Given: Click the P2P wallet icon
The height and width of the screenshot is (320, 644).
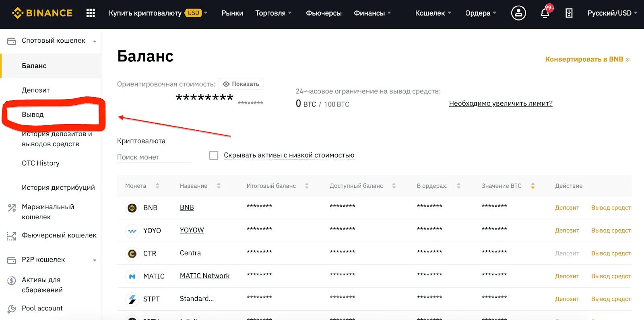Looking at the screenshot, I should tap(12, 260).
